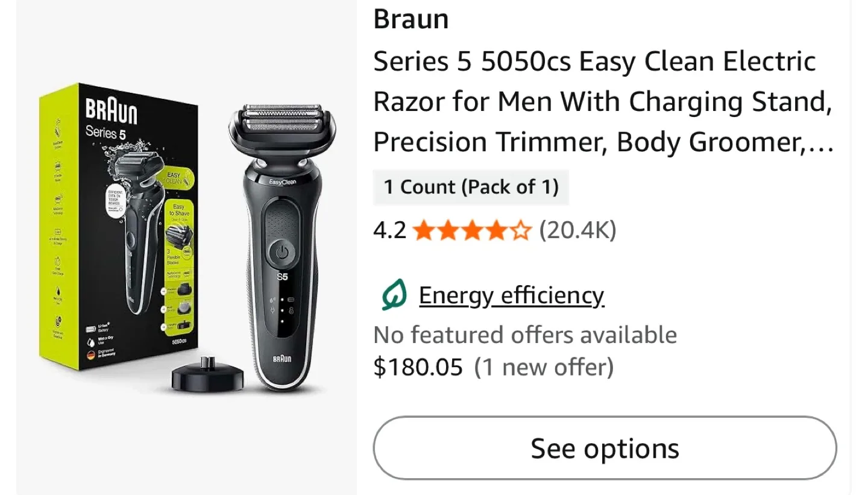Open the 1 new offer listing
This screenshot has width=868, height=495.
click(x=544, y=367)
